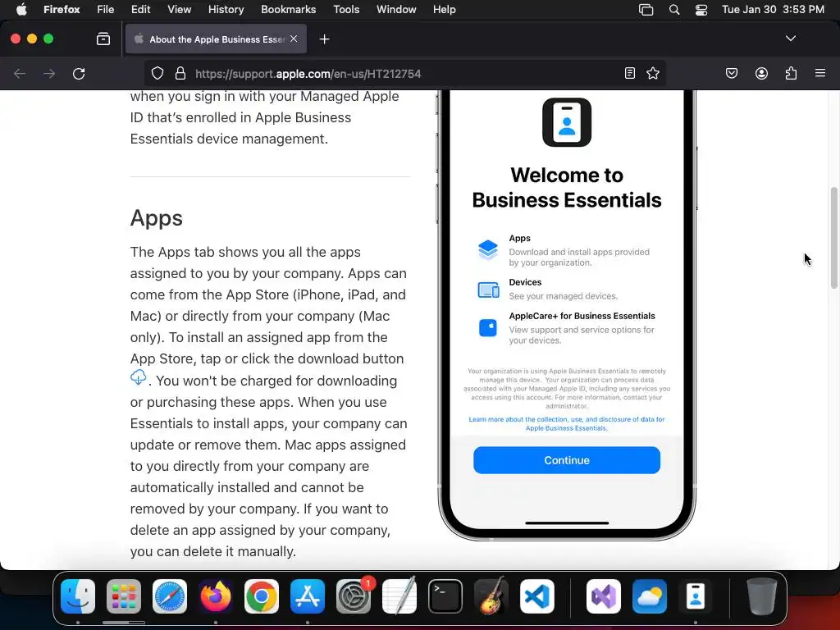
Task: Expand the list all tabs chevron
Action: 790,39
